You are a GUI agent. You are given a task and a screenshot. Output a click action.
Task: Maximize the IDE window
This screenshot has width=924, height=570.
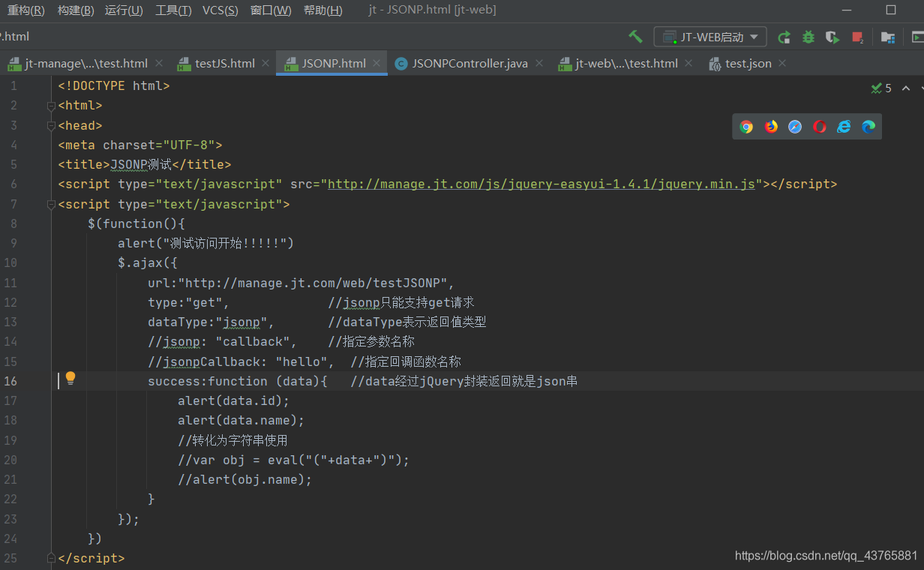tap(891, 10)
